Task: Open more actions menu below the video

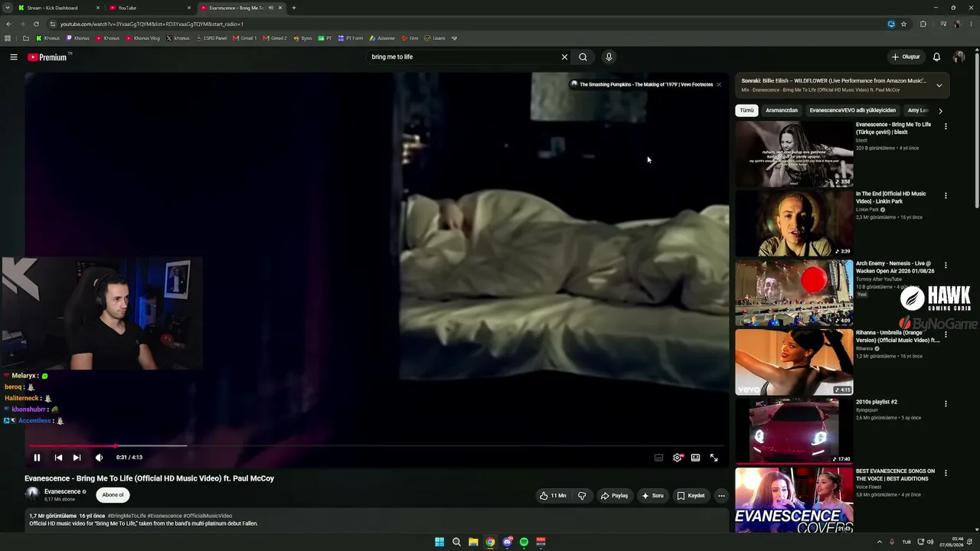Action: [721, 496]
